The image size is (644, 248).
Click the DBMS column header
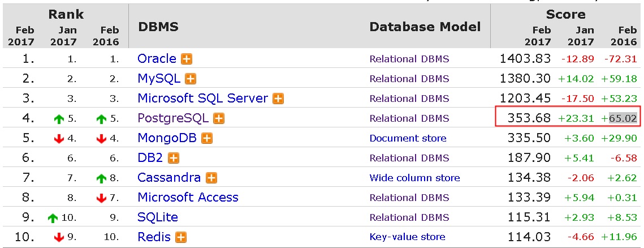(158, 27)
